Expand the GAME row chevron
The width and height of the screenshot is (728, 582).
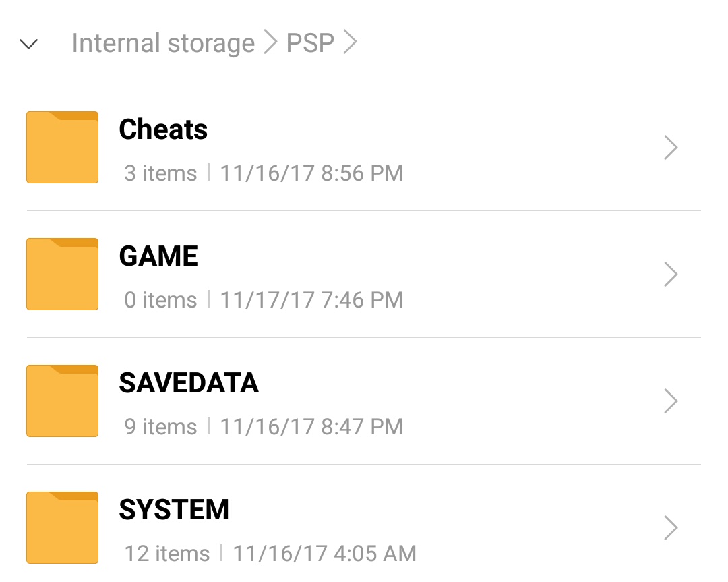[x=671, y=274]
